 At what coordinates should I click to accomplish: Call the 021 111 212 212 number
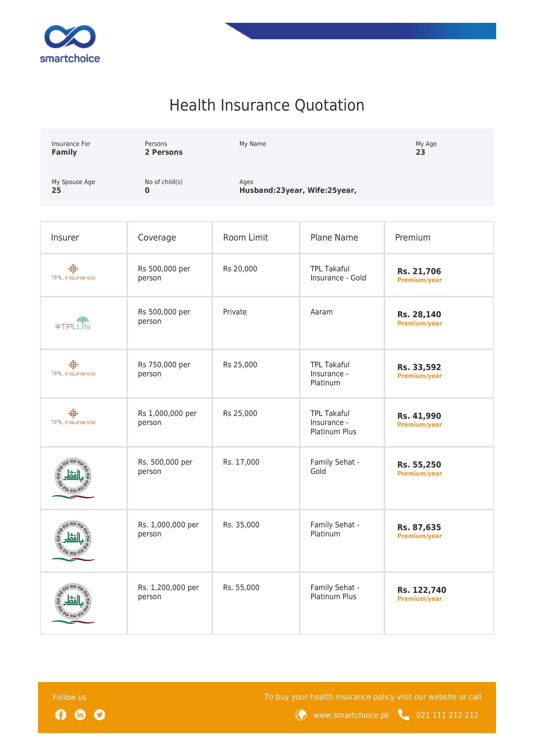(447, 715)
